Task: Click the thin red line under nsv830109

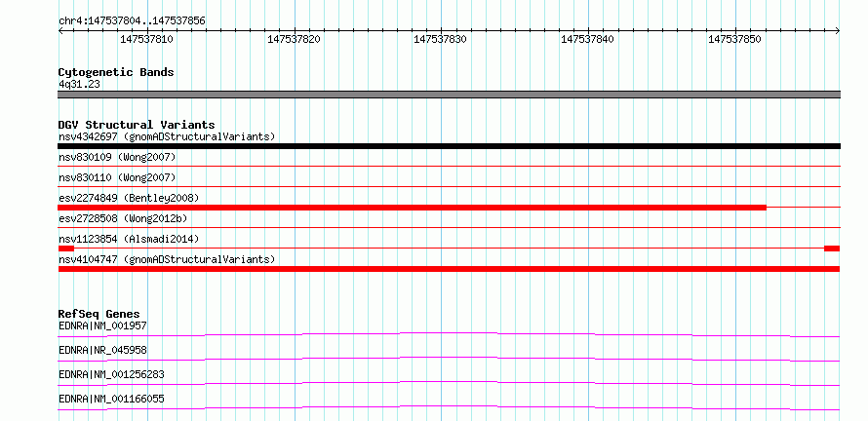Action: (x=449, y=166)
